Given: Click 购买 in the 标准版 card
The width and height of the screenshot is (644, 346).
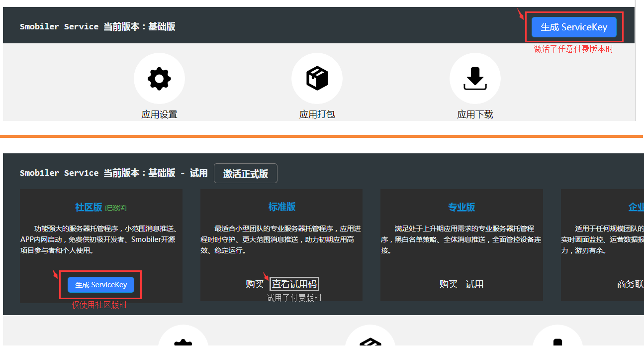Looking at the screenshot, I should (255, 284).
